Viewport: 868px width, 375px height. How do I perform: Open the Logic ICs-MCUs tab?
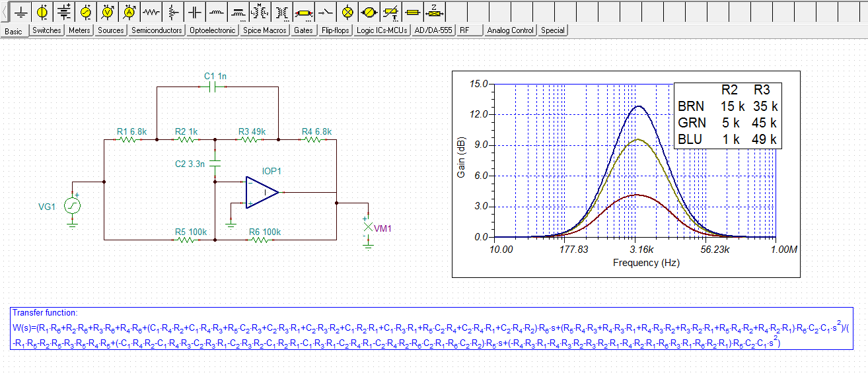[x=382, y=30]
